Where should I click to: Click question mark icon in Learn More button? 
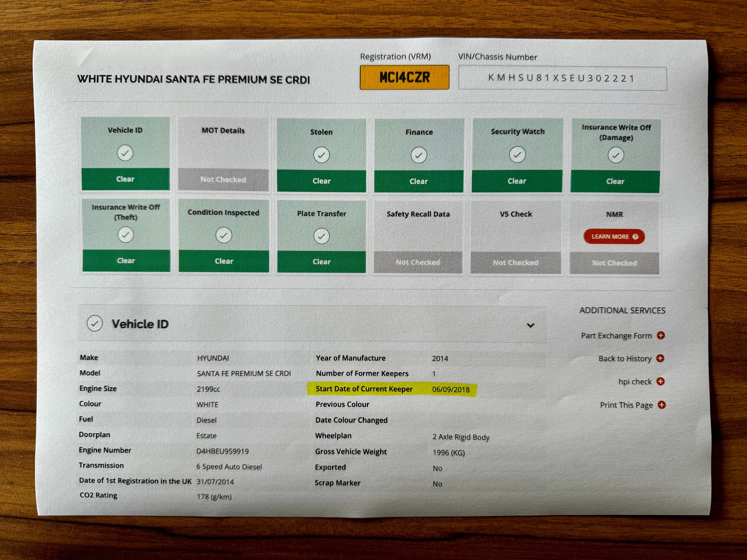click(635, 237)
